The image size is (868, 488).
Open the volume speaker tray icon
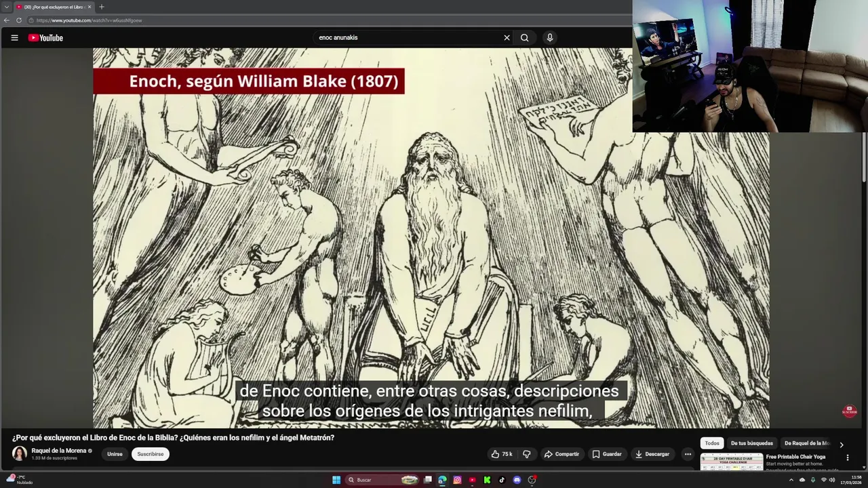(832, 480)
